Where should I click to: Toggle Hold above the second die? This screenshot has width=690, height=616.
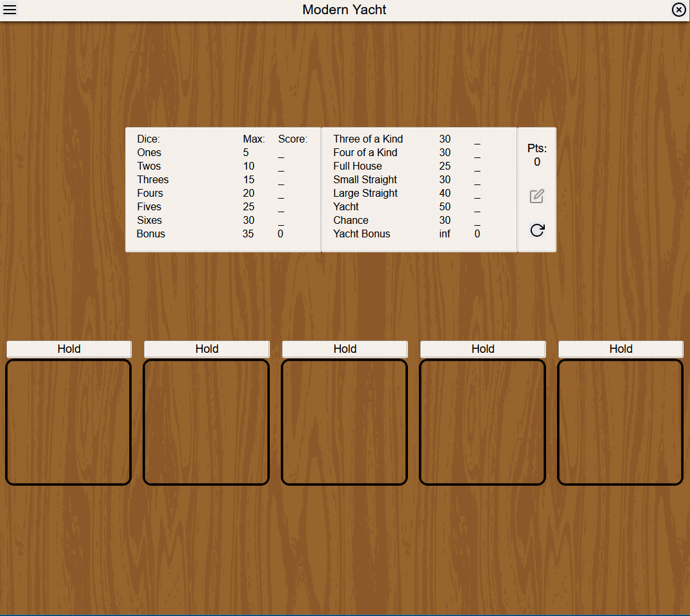coord(207,349)
